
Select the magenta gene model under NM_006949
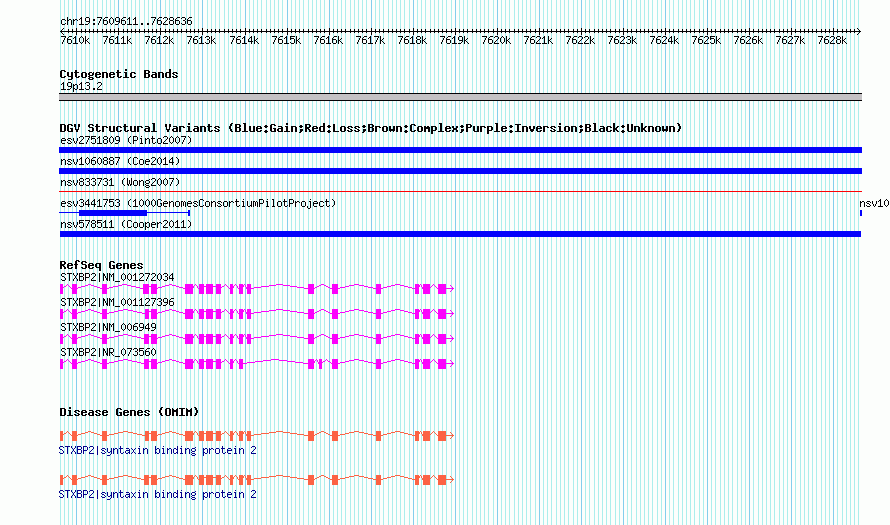(x=257, y=339)
